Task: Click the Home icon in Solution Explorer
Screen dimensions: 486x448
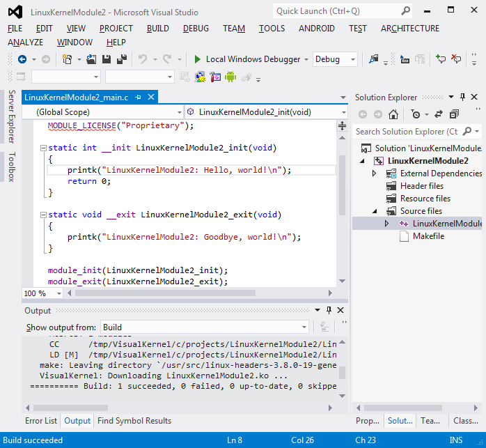Action: tap(393, 114)
